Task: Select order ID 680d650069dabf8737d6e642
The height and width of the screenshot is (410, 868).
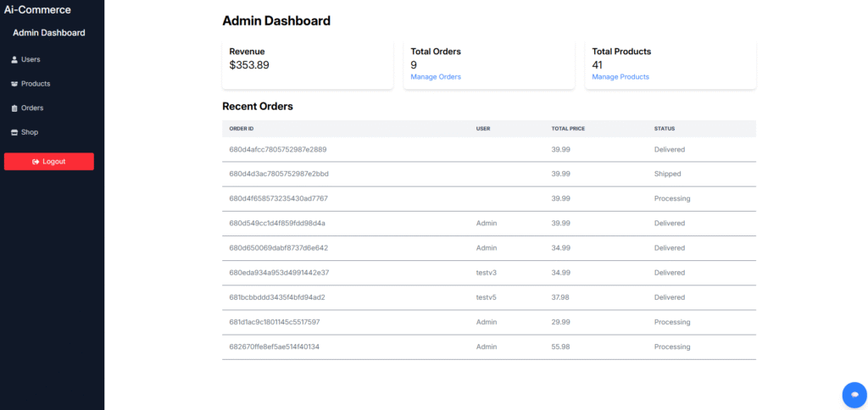Action: coord(278,248)
